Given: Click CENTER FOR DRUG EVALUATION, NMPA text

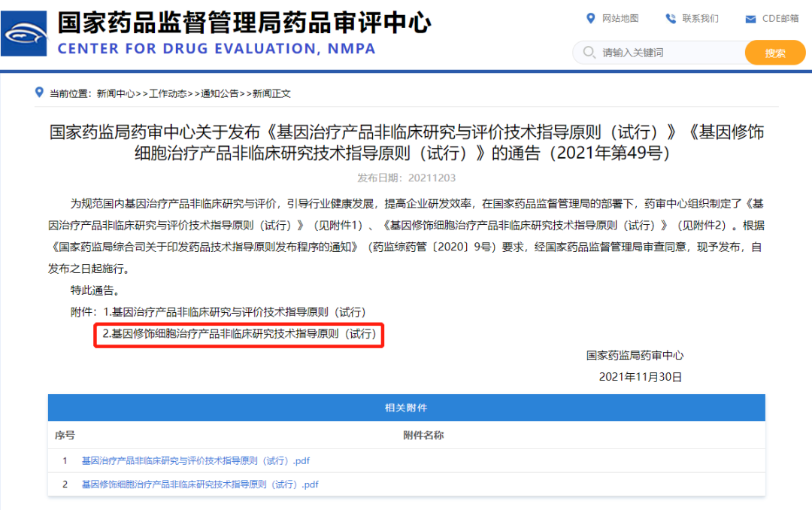Looking at the screenshot, I should (x=217, y=49).
